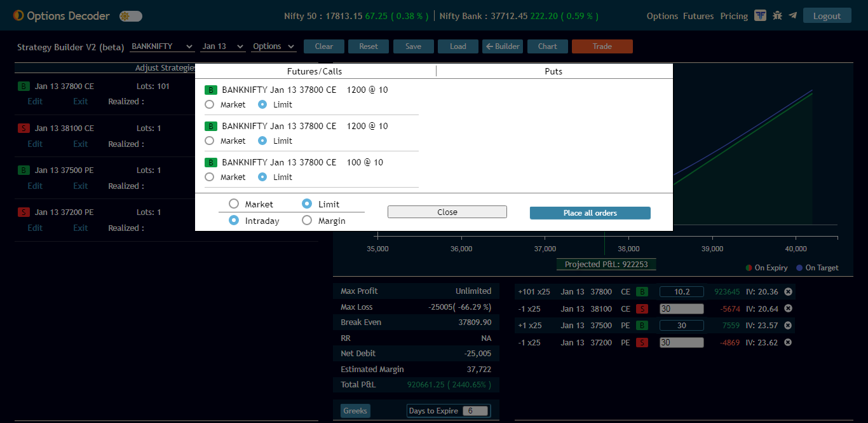
Task: Toggle S badge in the -1 x25 38100 CE row
Action: (x=642, y=309)
